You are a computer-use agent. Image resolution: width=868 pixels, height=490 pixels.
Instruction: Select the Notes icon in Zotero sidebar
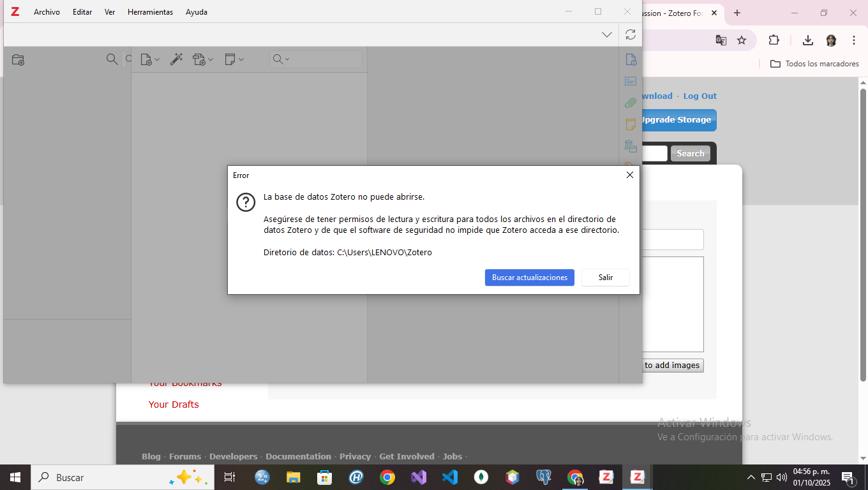pyautogui.click(x=631, y=124)
